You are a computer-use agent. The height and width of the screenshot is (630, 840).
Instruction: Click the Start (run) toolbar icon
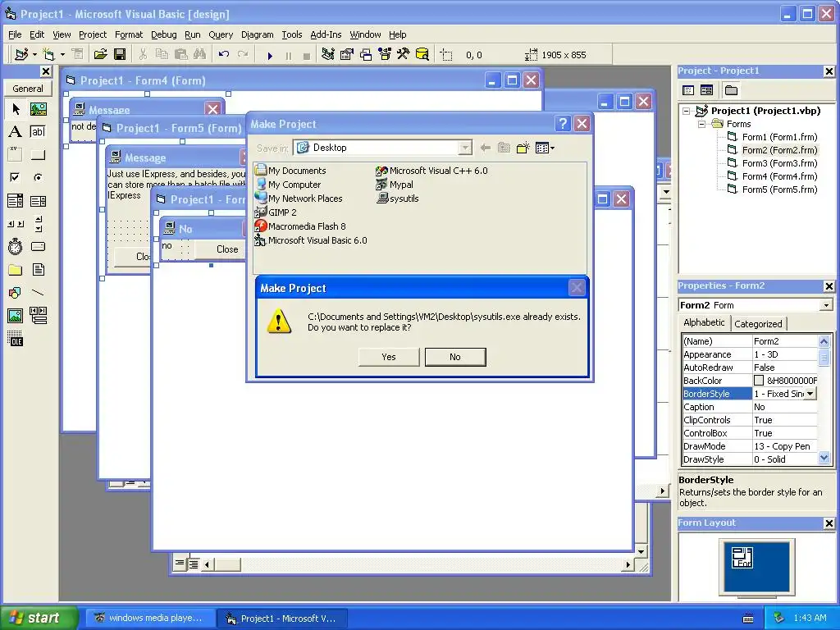(270, 55)
